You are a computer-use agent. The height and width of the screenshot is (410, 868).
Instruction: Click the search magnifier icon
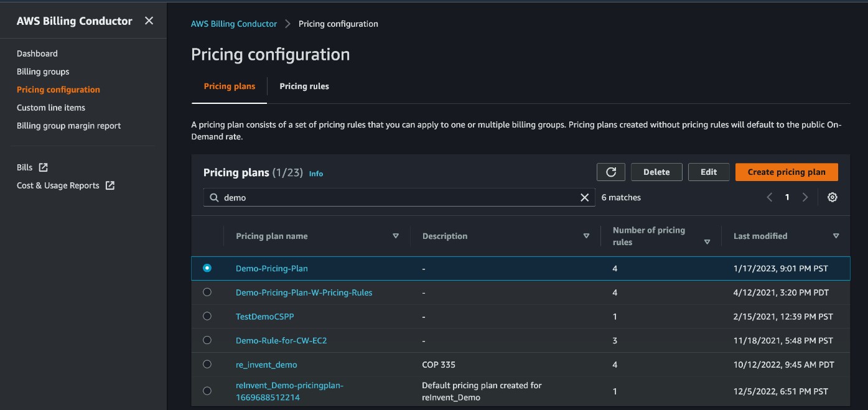[213, 197]
